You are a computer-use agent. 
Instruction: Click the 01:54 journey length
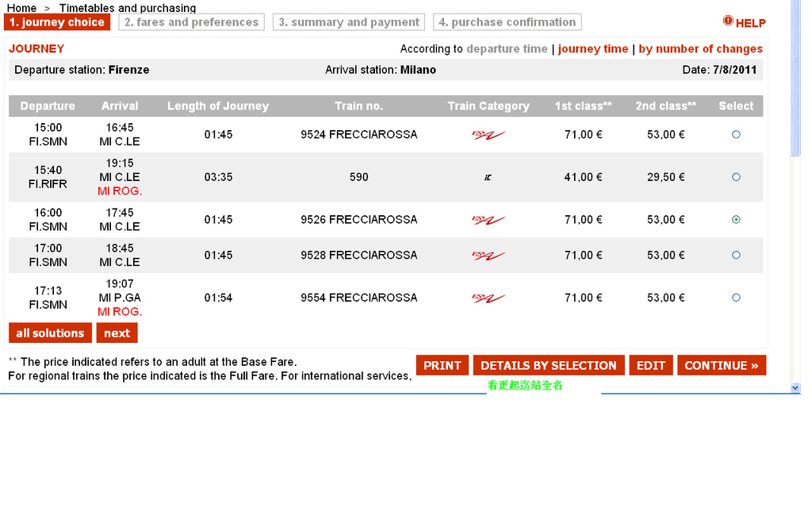[x=218, y=298]
